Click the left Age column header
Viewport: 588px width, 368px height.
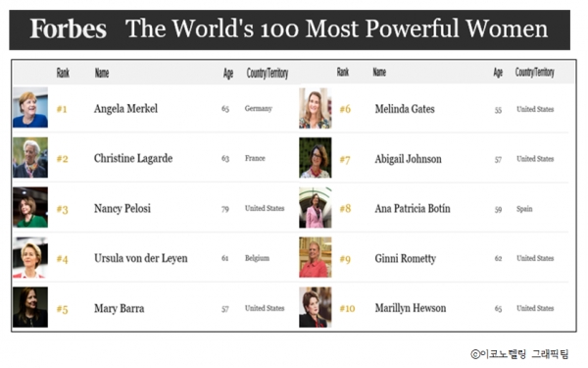[228, 74]
